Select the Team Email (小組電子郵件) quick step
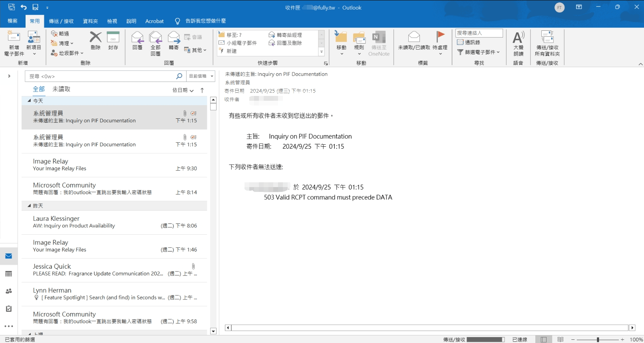This screenshot has height=343, width=644. click(238, 43)
